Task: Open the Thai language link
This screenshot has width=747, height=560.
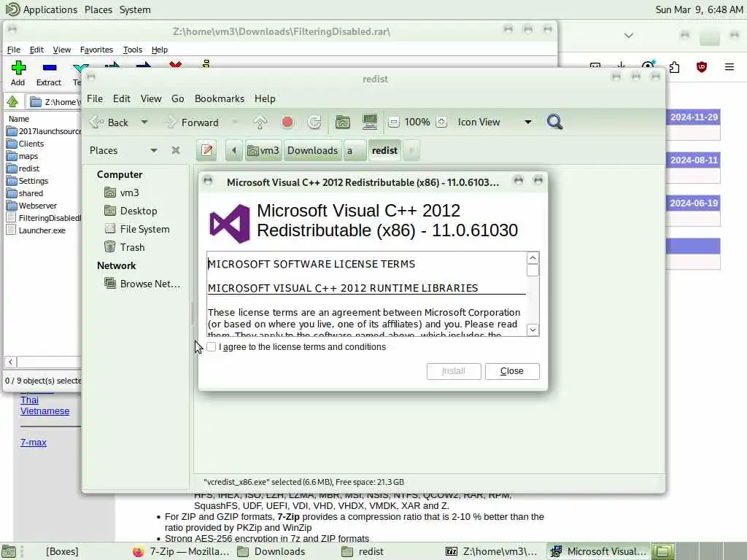Action: (29, 400)
